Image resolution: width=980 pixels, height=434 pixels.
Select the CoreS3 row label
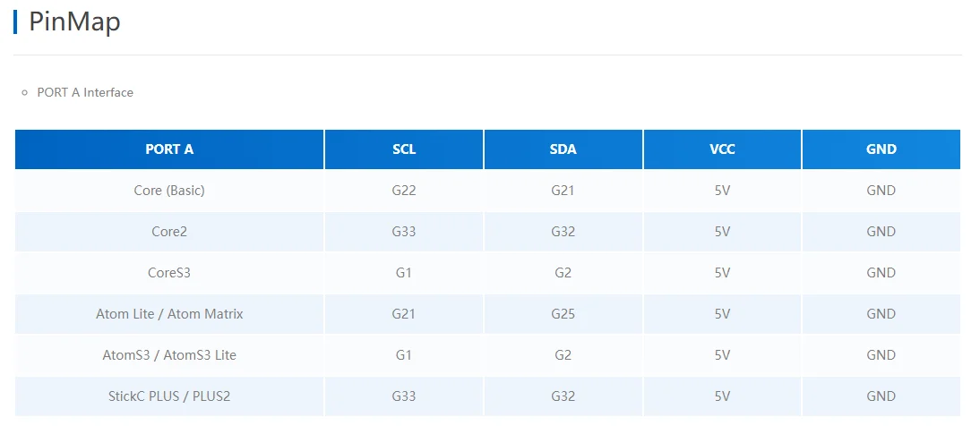coord(169,273)
